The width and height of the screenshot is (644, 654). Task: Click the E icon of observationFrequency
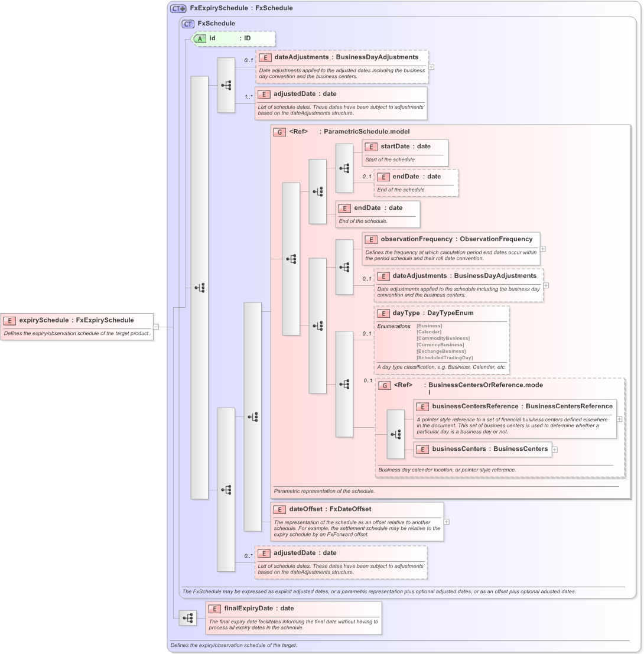tap(371, 239)
